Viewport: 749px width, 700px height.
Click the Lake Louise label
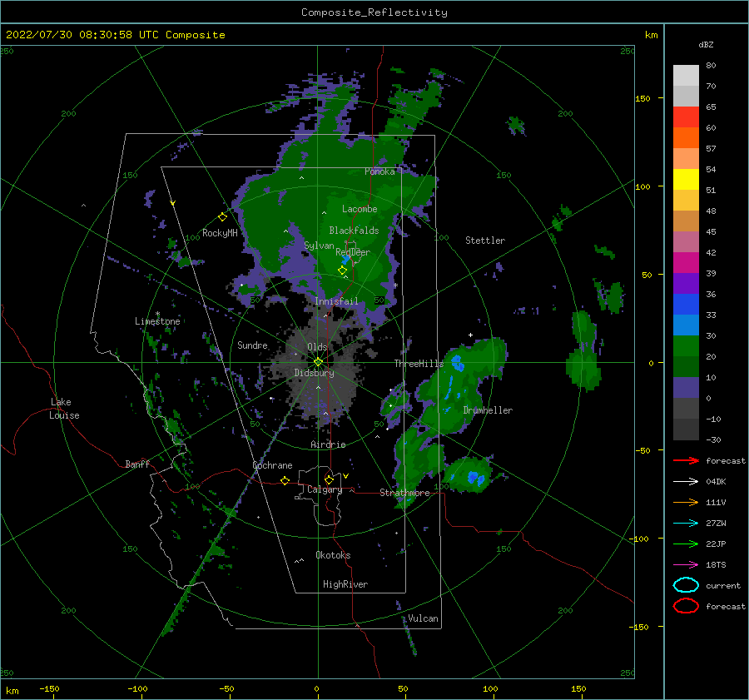[64, 409]
